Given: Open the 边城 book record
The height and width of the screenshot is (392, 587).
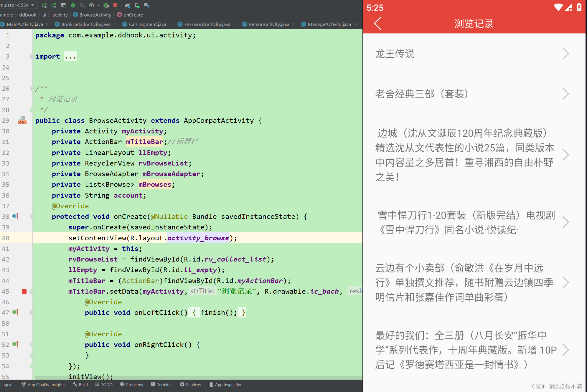Looking at the screenshot, I should [x=474, y=154].
